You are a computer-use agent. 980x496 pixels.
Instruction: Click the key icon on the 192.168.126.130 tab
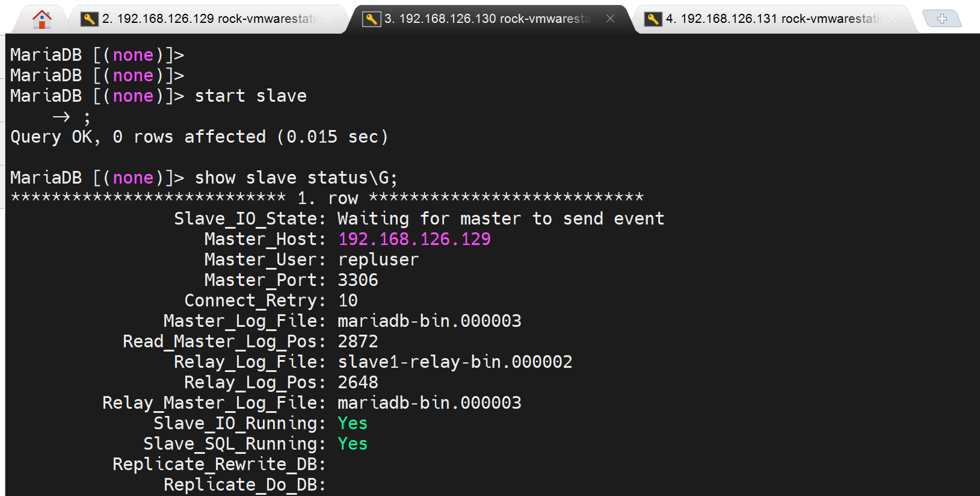[x=371, y=19]
